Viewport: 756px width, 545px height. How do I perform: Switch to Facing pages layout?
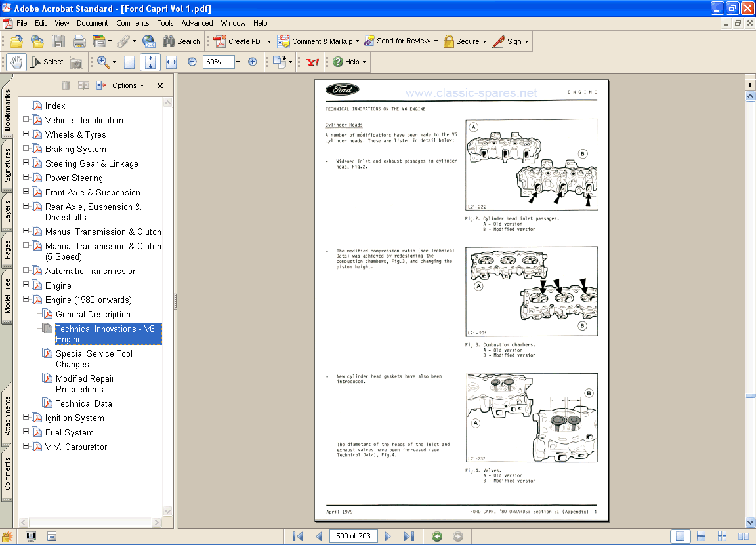pos(744,536)
